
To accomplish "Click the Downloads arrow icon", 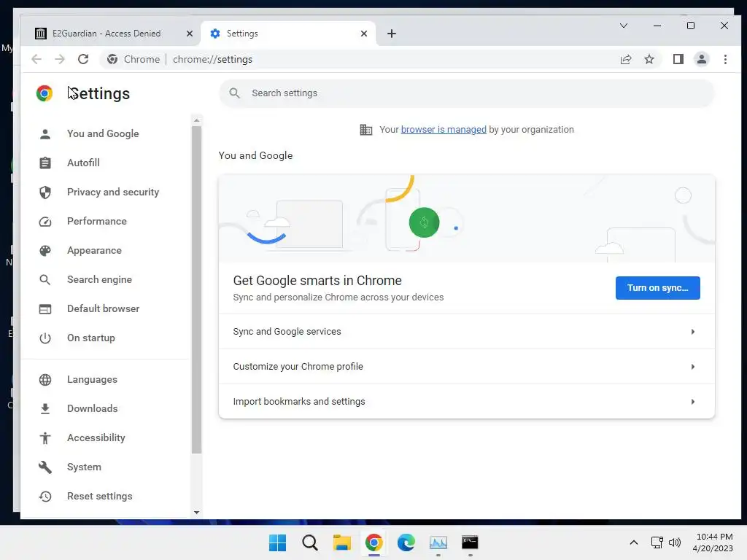I will point(45,408).
